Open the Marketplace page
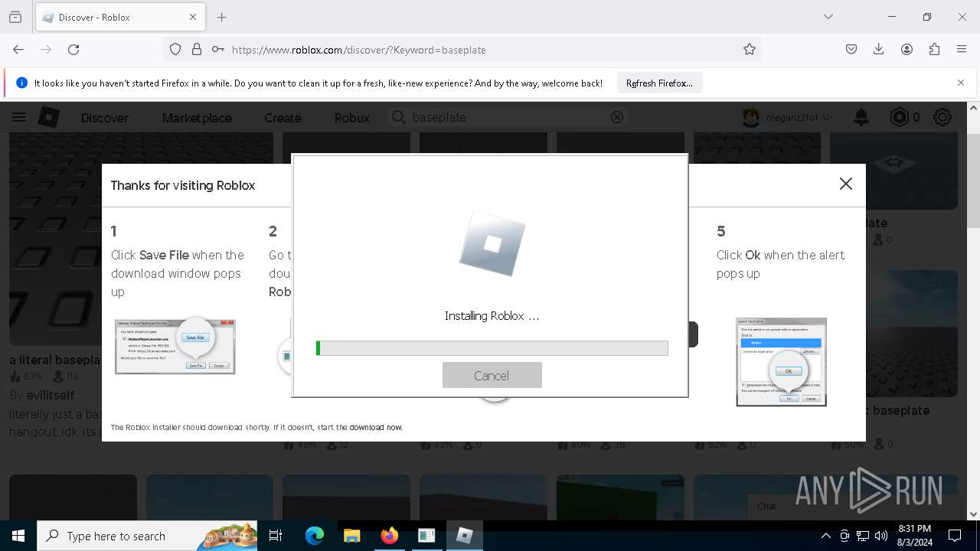980x551 pixels. pos(197,118)
